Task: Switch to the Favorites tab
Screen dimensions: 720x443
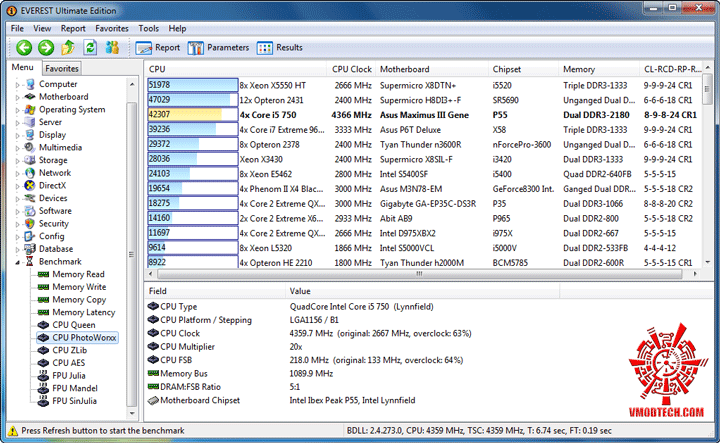Action: pyautogui.click(x=62, y=68)
